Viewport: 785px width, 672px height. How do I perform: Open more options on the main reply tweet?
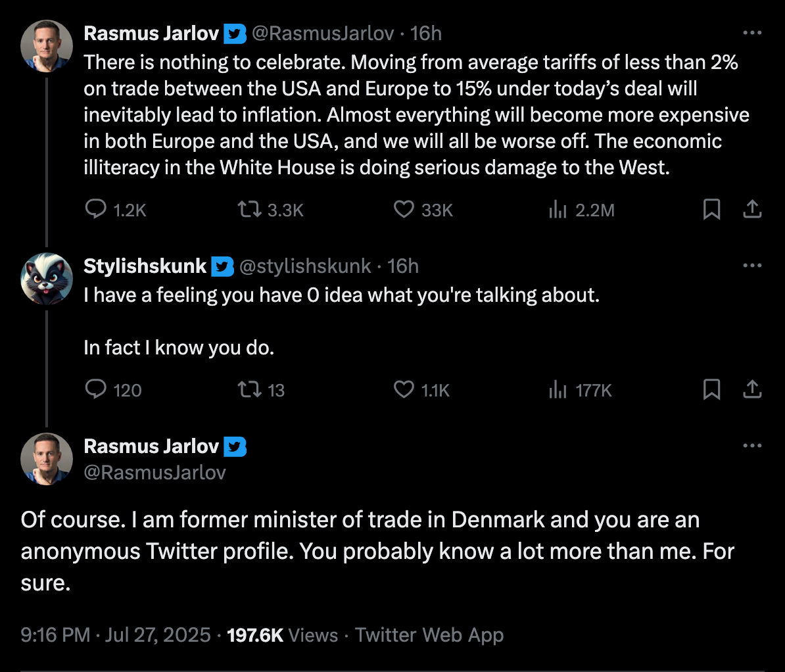[752, 446]
